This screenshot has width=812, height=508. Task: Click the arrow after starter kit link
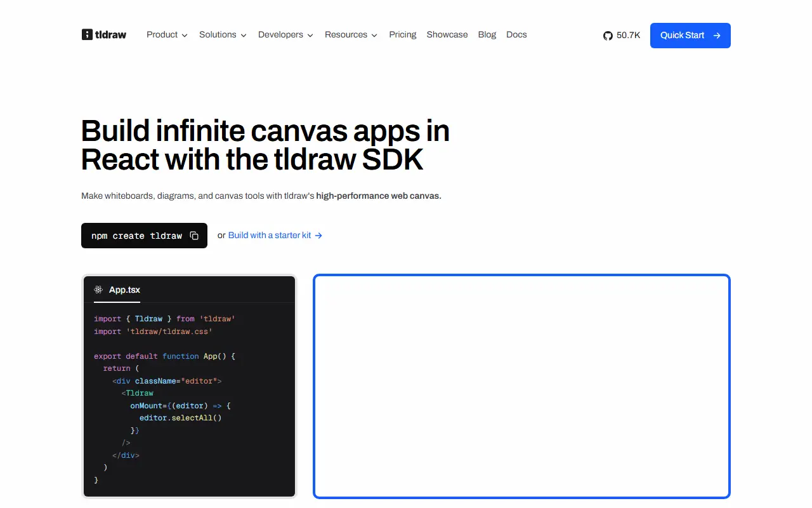[x=318, y=236]
